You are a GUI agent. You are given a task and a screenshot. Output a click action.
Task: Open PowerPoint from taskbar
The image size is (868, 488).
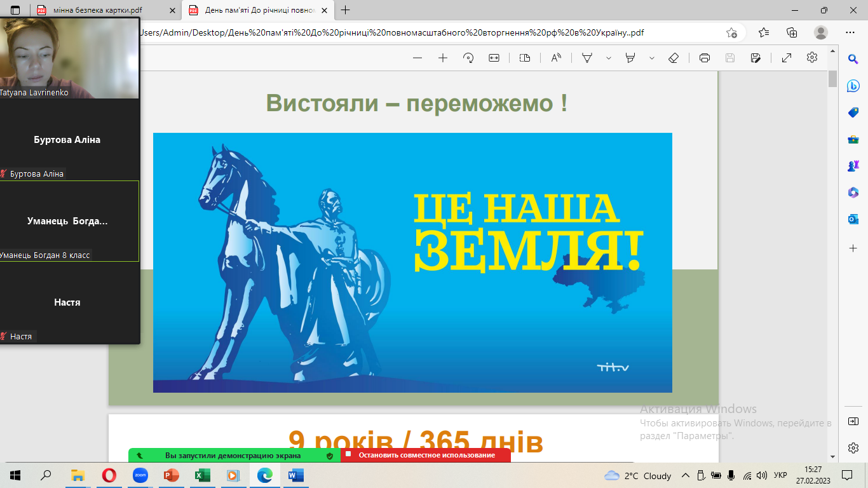(172, 475)
